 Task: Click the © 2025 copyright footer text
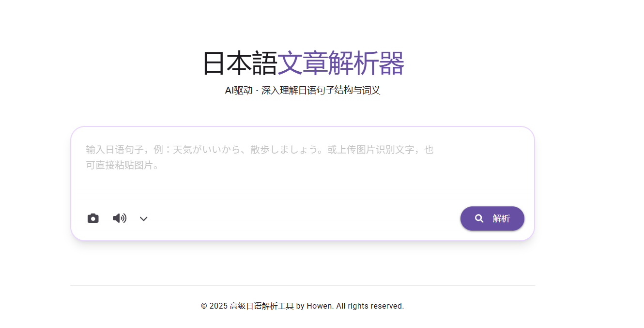coord(303,306)
